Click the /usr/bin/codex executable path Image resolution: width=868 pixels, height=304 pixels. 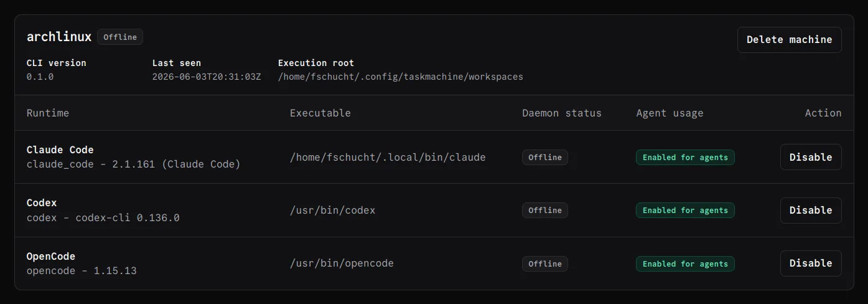click(x=333, y=210)
